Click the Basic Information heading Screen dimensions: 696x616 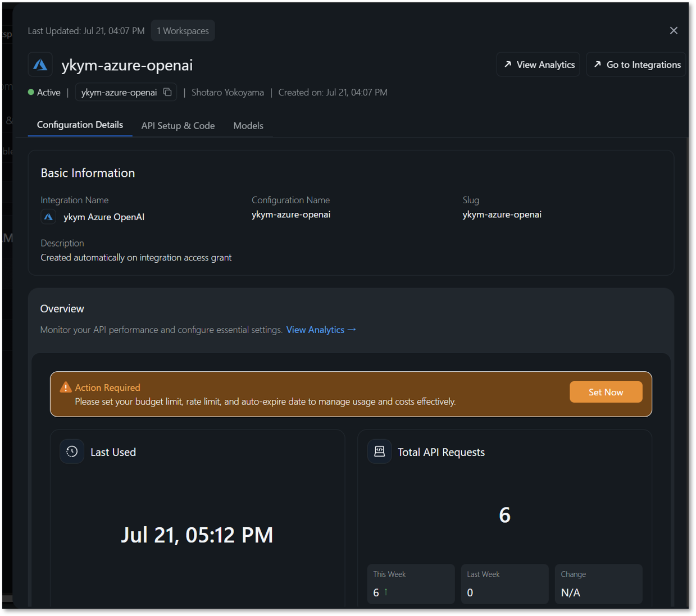(88, 173)
